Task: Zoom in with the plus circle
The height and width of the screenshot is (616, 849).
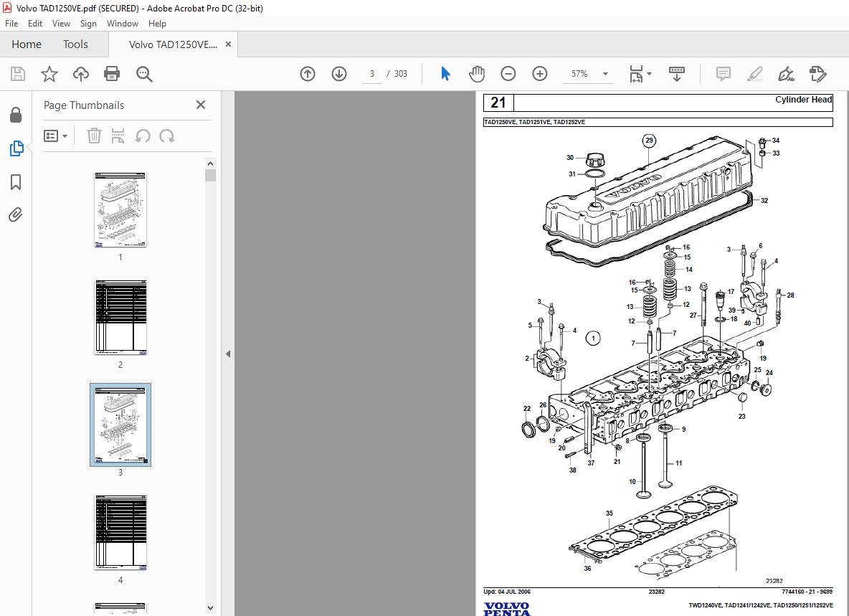Action: 540,74
